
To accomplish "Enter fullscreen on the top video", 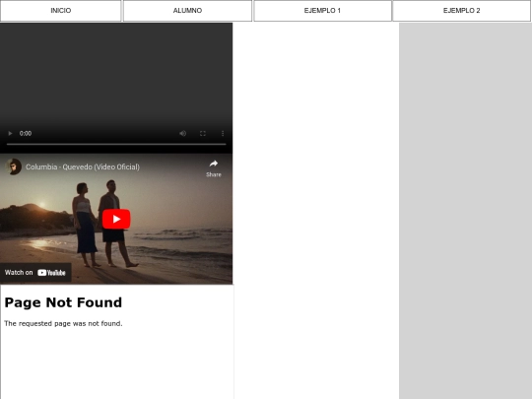I will click(203, 134).
